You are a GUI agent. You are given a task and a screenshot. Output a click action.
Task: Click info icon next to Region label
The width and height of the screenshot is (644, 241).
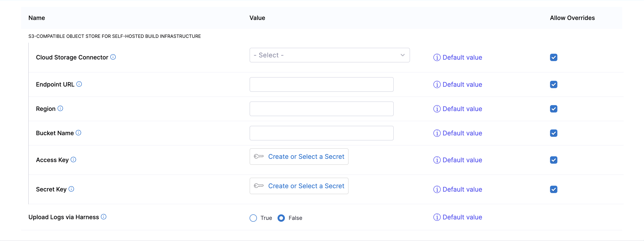60,108
